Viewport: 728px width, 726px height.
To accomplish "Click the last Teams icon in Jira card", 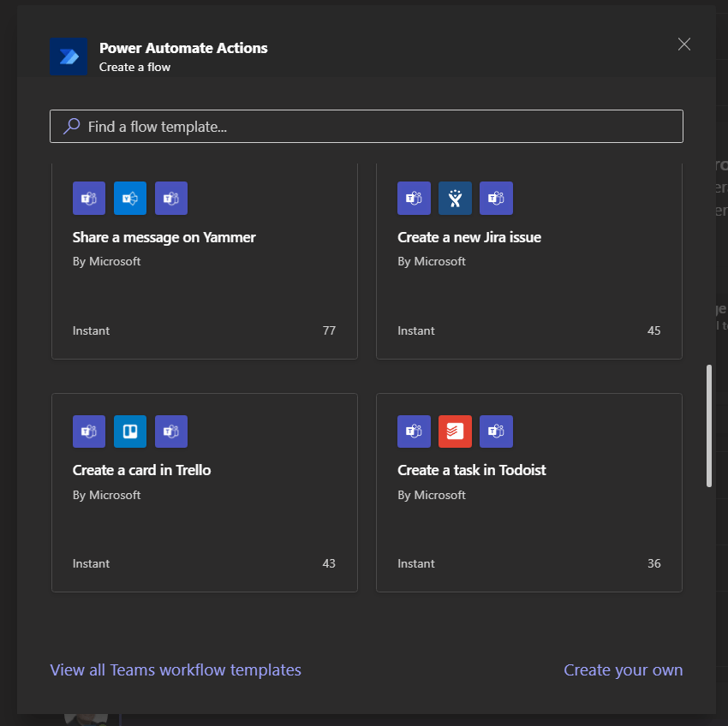I will tap(496, 199).
